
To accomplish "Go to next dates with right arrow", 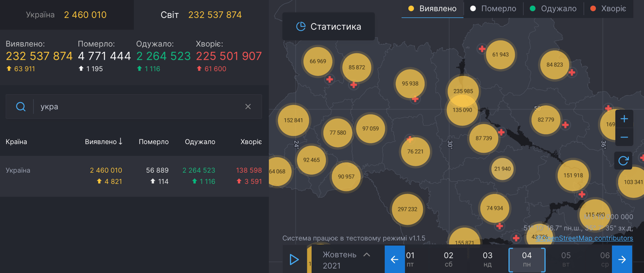I will (x=622, y=259).
